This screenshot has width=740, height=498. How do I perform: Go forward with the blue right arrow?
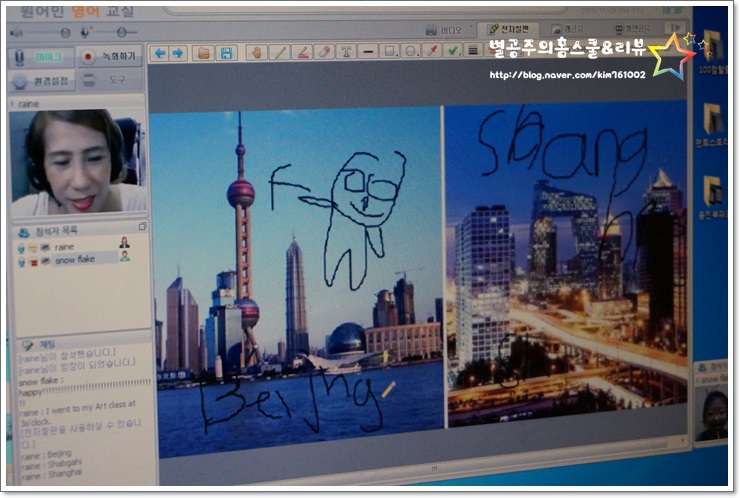pos(178,53)
